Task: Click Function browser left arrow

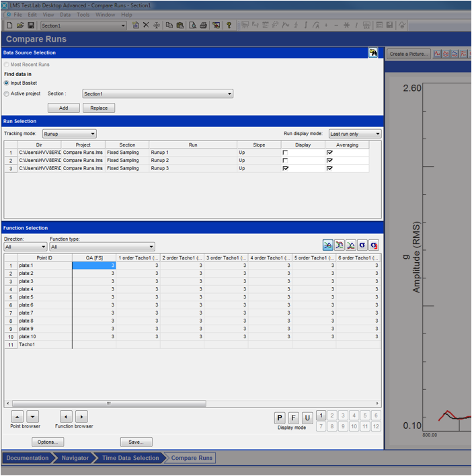Action: (66, 417)
